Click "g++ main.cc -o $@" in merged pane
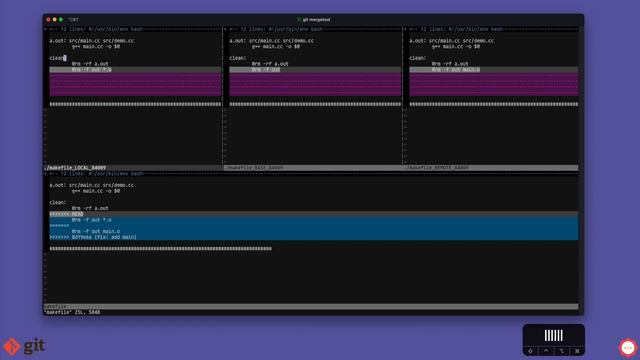The height and width of the screenshot is (360, 640). pyautogui.click(x=96, y=191)
